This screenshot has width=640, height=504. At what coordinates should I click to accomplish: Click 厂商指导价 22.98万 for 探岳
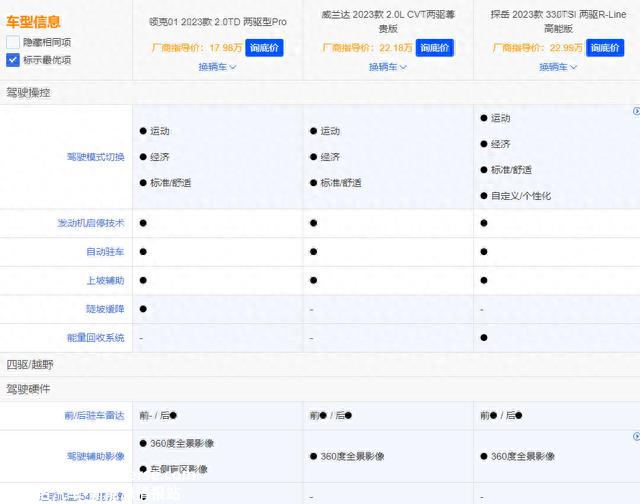(x=538, y=48)
